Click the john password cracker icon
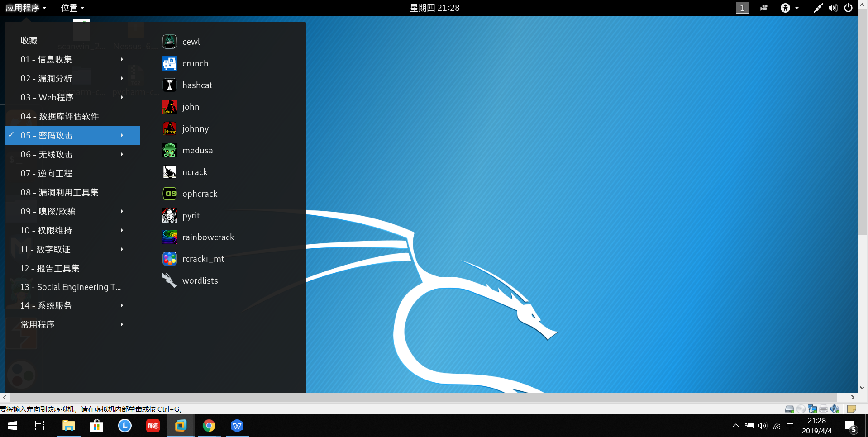This screenshot has width=868, height=437. 170,107
